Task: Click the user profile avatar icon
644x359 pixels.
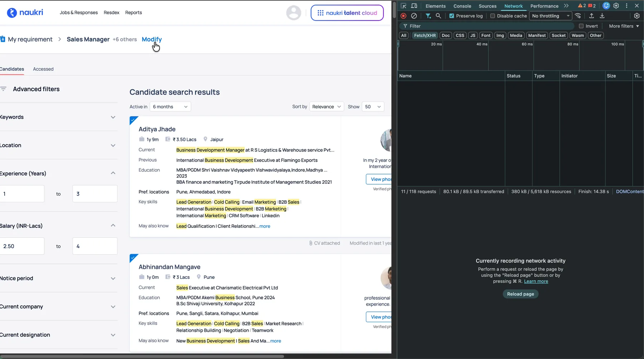Action: point(293,13)
